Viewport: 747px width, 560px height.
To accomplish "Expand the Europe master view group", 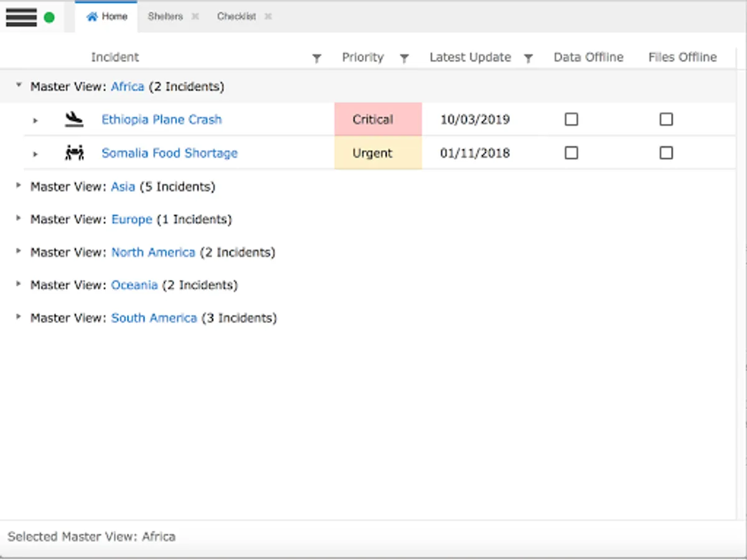I will [x=18, y=218].
